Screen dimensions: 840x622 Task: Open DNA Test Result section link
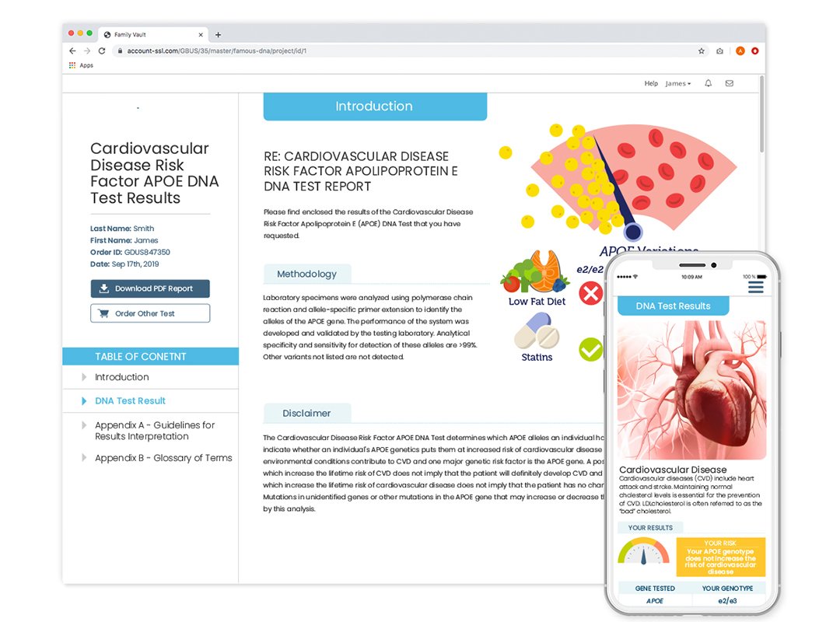coord(130,400)
